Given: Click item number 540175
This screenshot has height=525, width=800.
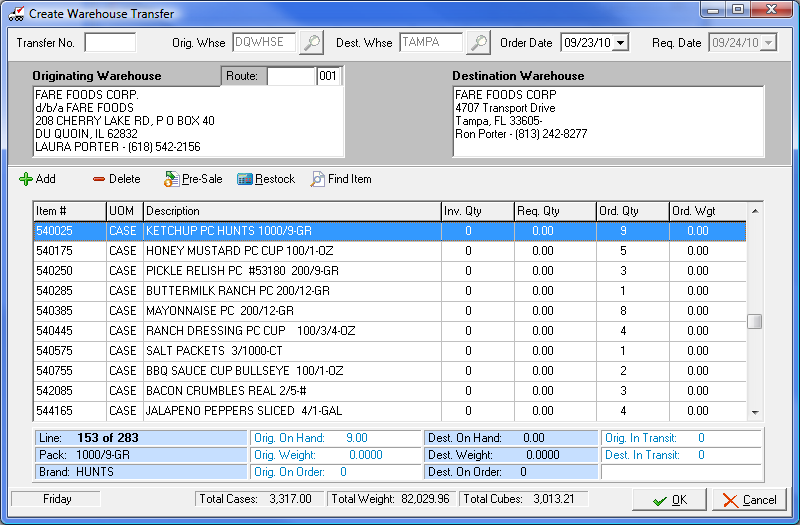Looking at the screenshot, I should pos(55,251).
